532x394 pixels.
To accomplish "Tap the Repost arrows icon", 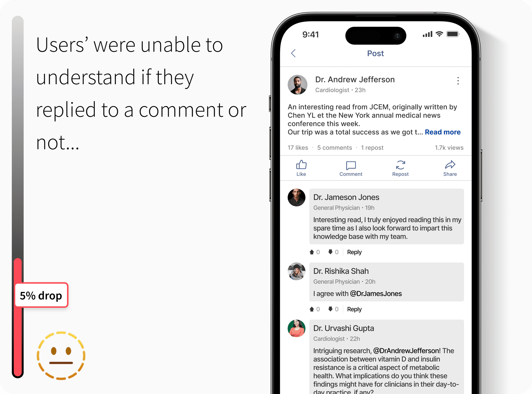I will pos(401,165).
